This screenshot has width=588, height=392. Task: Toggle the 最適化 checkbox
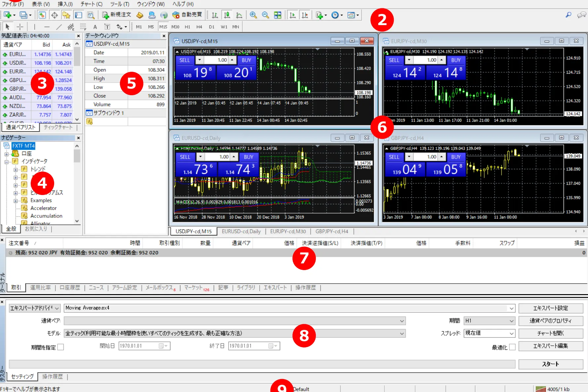[x=512, y=347]
